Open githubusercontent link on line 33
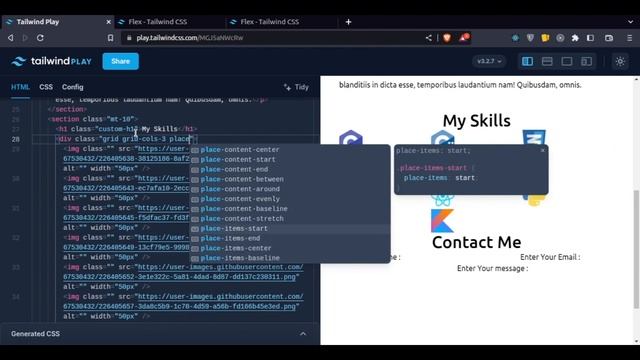This screenshot has width=640, height=360. 183,272
